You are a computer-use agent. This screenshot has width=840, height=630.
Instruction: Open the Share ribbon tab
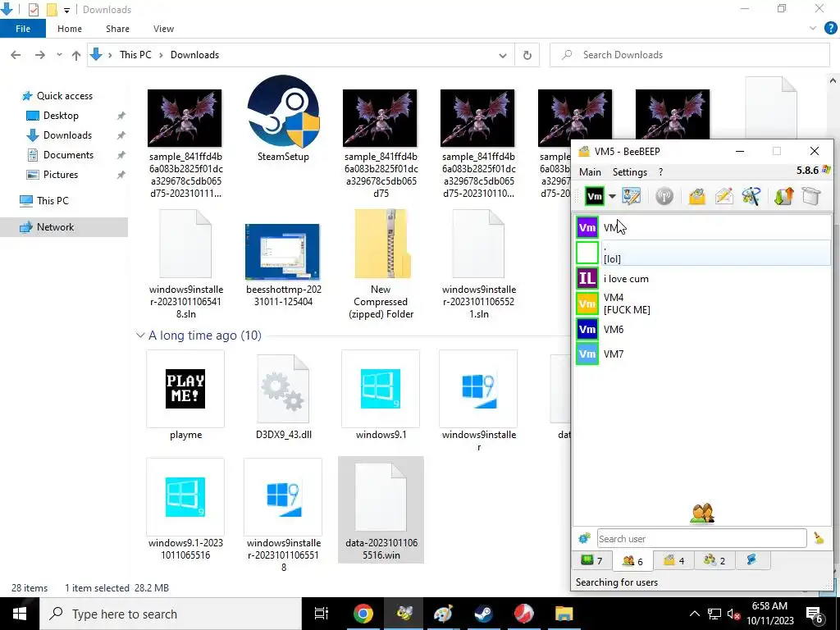pyautogui.click(x=117, y=29)
